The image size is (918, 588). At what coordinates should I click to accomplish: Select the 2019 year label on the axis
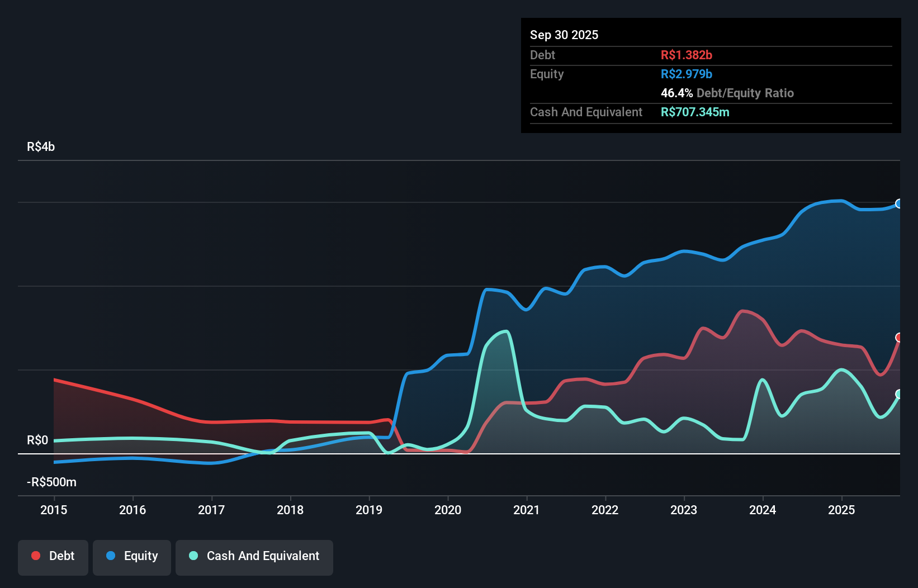point(370,510)
